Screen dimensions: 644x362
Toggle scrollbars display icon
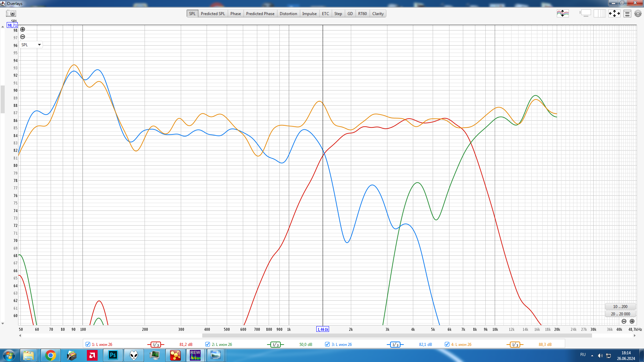586,13
